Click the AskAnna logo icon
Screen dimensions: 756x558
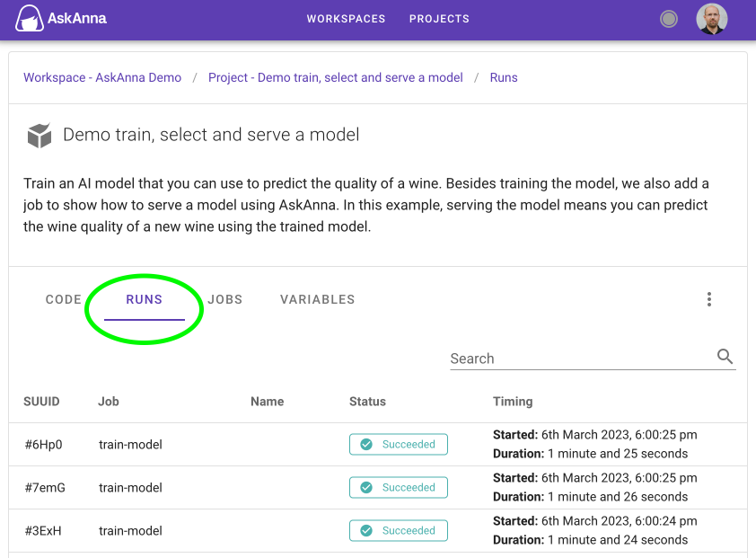pos(30,18)
